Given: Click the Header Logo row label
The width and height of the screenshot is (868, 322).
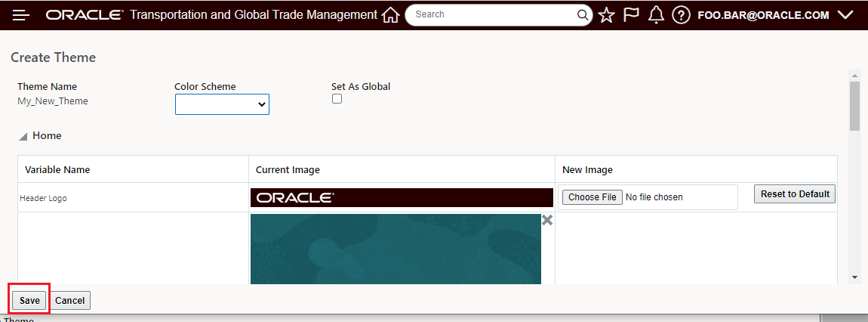Looking at the screenshot, I should [x=43, y=197].
